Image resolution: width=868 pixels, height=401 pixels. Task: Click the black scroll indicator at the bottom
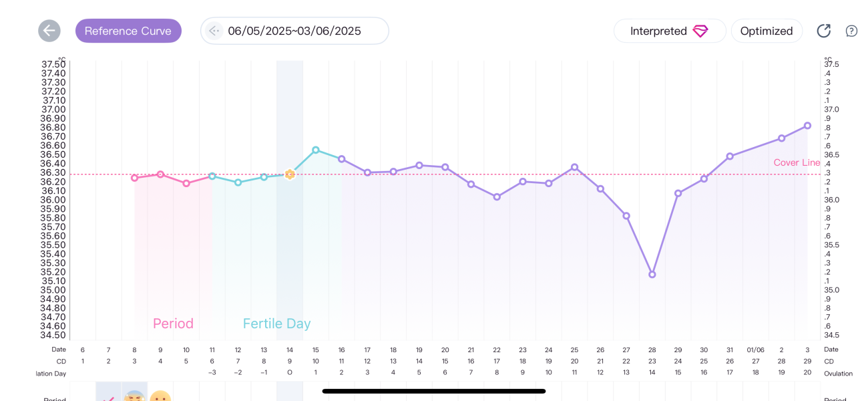tap(433, 390)
